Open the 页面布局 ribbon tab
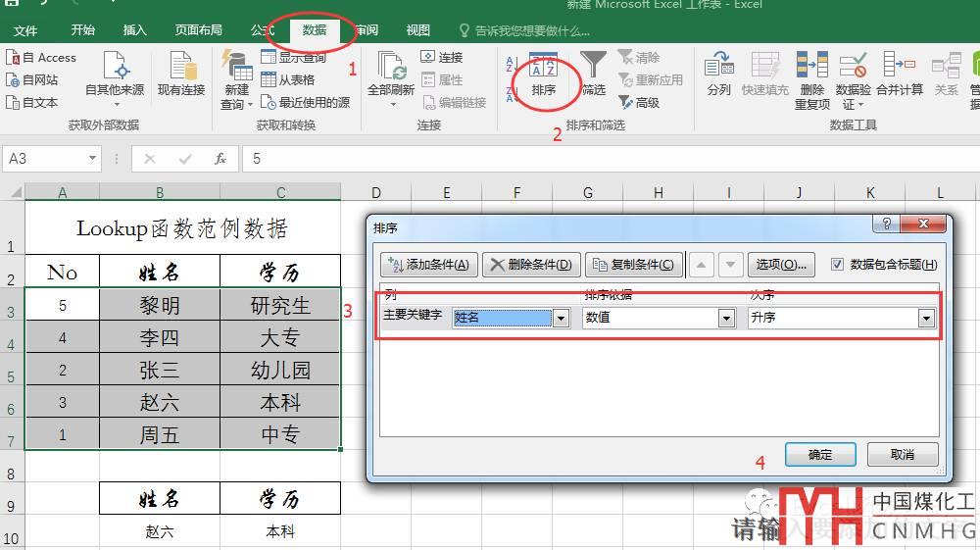Screen dimensions: 980x550 point(198,30)
